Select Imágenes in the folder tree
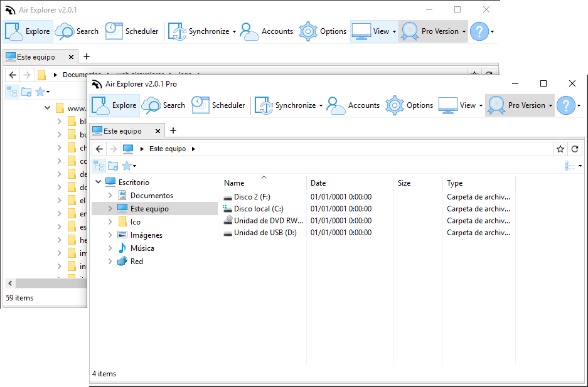Viewport: 588px width, 387px height. click(x=146, y=235)
